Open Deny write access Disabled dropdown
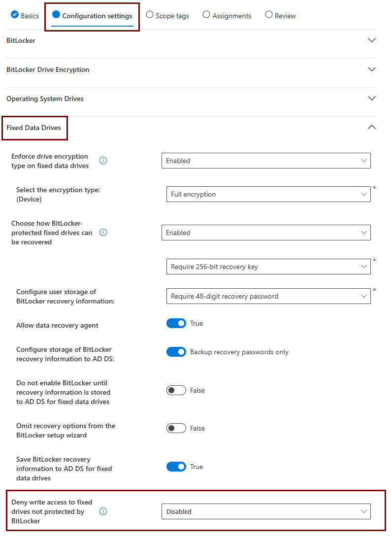This screenshot has height=540, width=392. (x=266, y=511)
